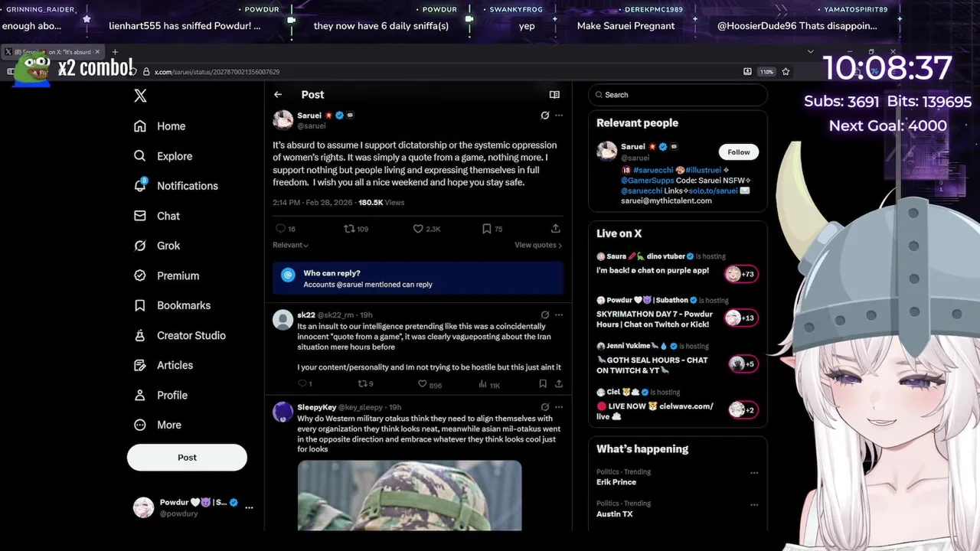
Task: Open Notifications in the sidebar
Action: (176, 186)
